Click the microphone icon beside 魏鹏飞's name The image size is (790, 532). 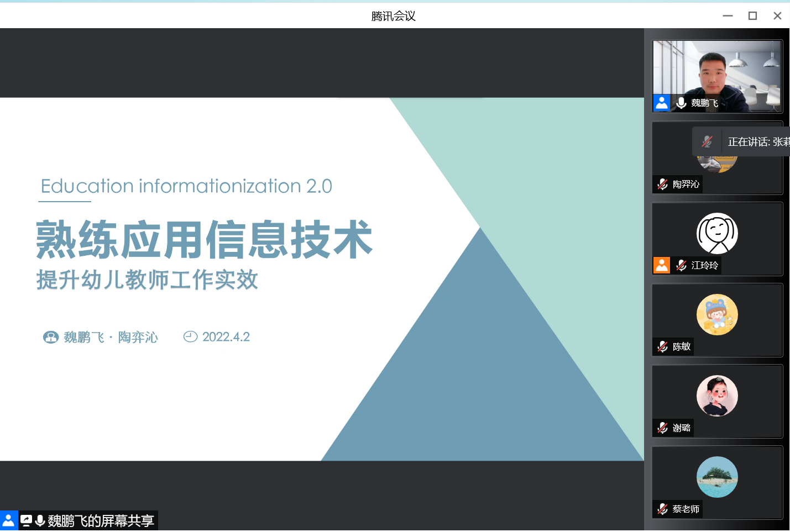click(x=681, y=103)
